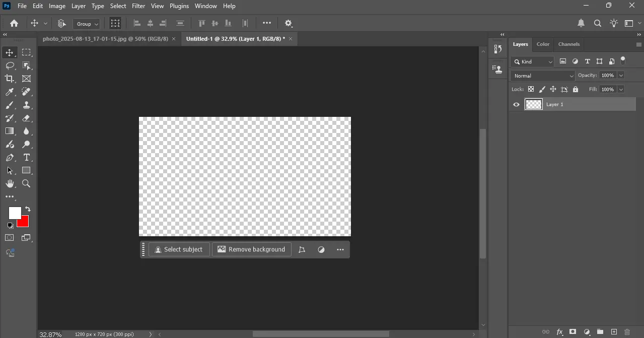Open the Normal blend mode dropdown
This screenshot has height=338, width=644.
point(542,76)
